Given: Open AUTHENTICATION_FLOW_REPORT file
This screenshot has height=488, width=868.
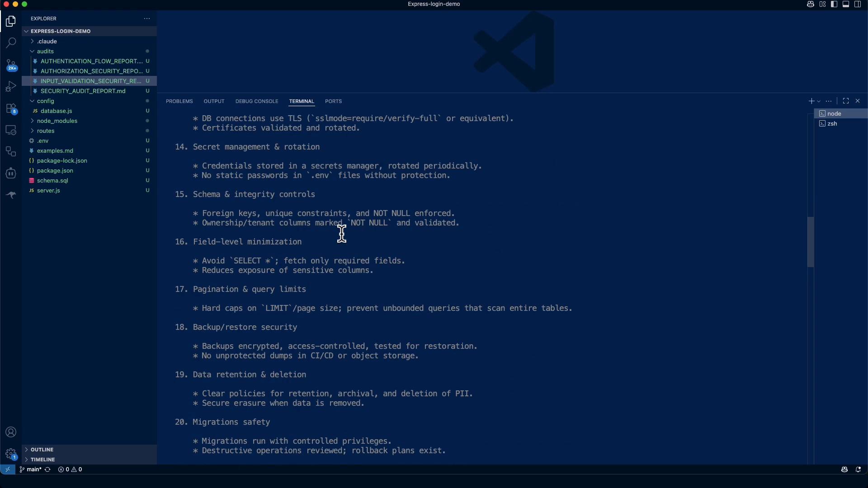Looking at the screenshot, I should click(x=89, y=61).
